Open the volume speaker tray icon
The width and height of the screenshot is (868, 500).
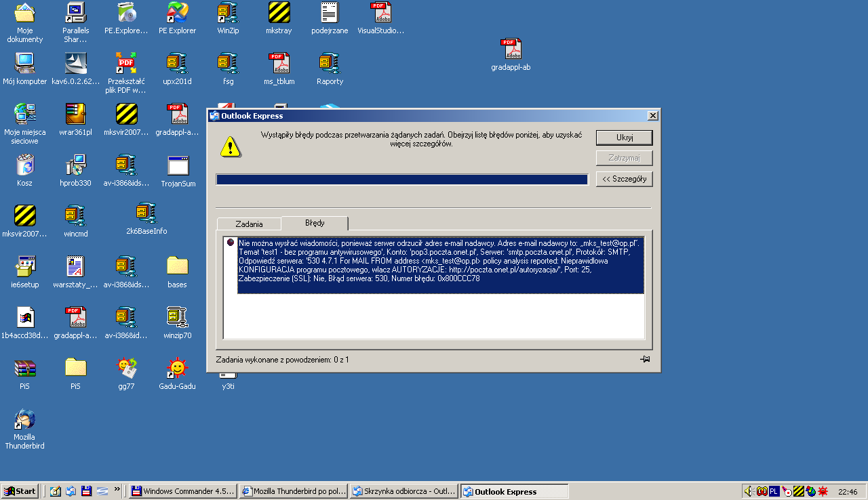(749, 491)
